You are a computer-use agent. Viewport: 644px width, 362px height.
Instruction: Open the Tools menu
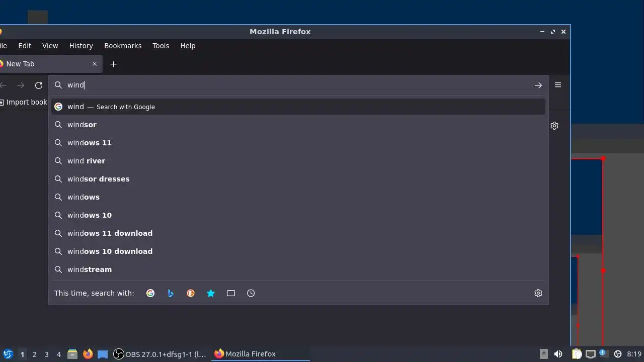(x=161, y=46)
